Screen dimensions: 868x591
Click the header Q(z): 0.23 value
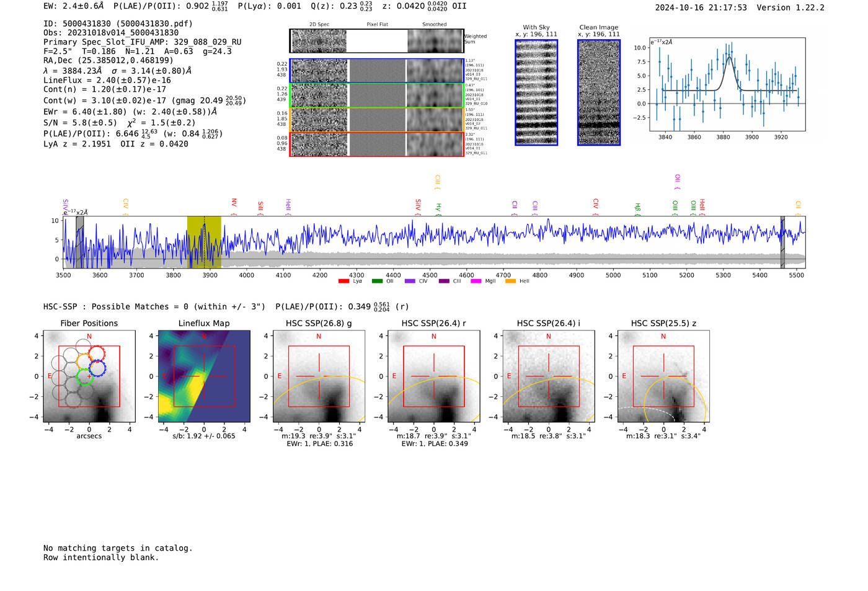(342, 6)
